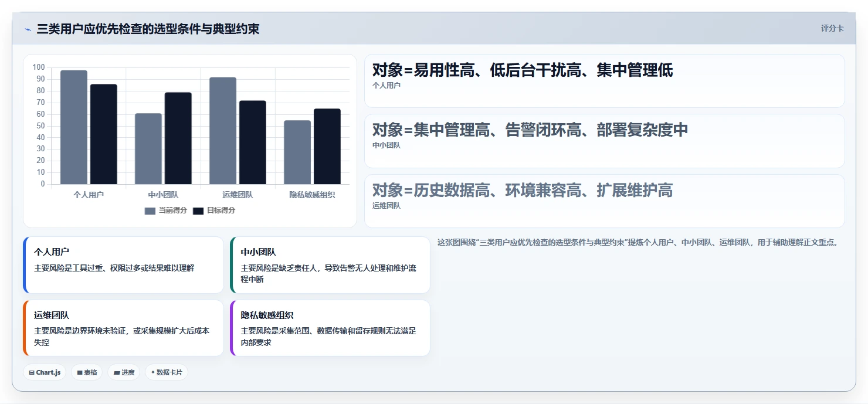This screenshot has height=404, width=868.
Task: Click the 个人用户 current score bar
Action: [x=74, y=127]
